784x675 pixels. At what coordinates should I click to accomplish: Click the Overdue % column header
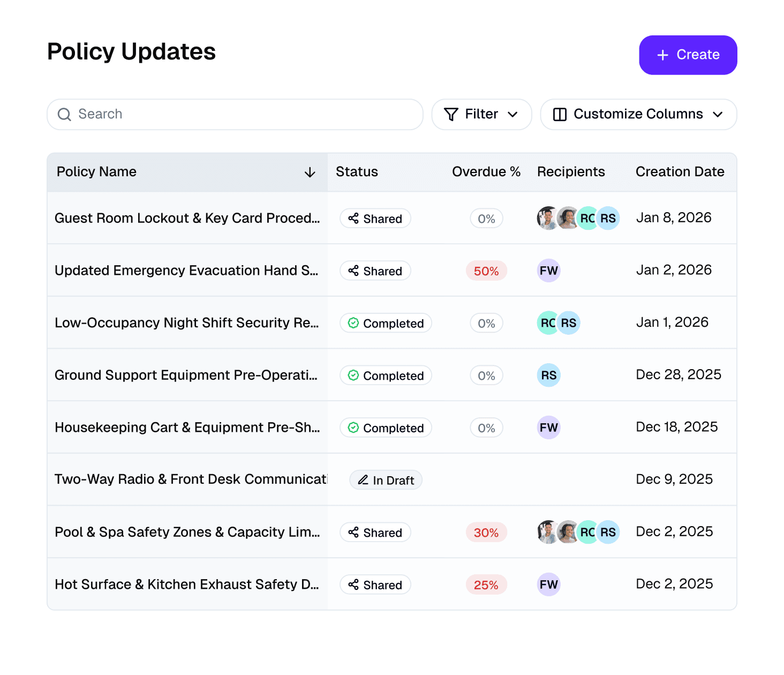point(486,172)
